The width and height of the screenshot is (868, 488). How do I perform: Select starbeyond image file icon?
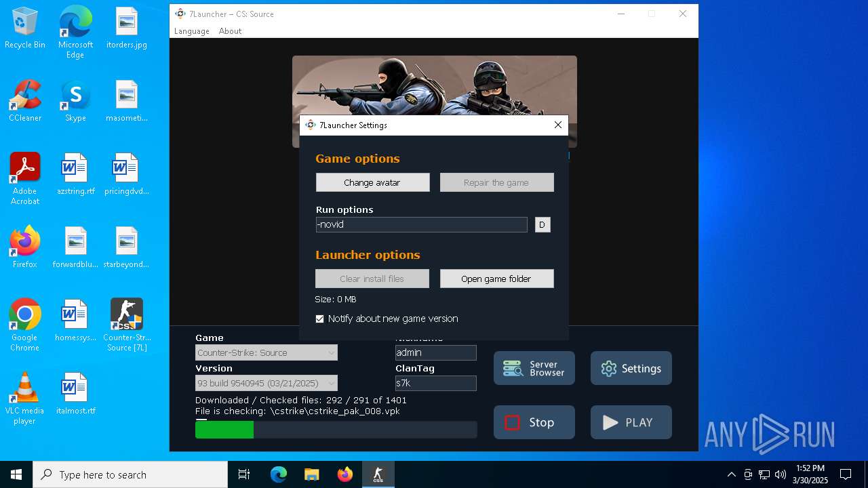coord(127,248)
